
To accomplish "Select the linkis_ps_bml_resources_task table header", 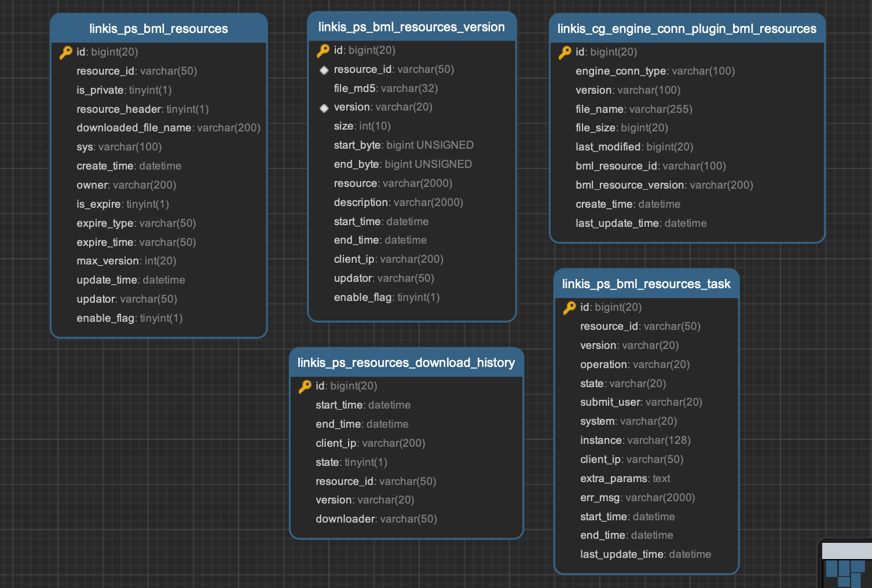I will point(646,284).
